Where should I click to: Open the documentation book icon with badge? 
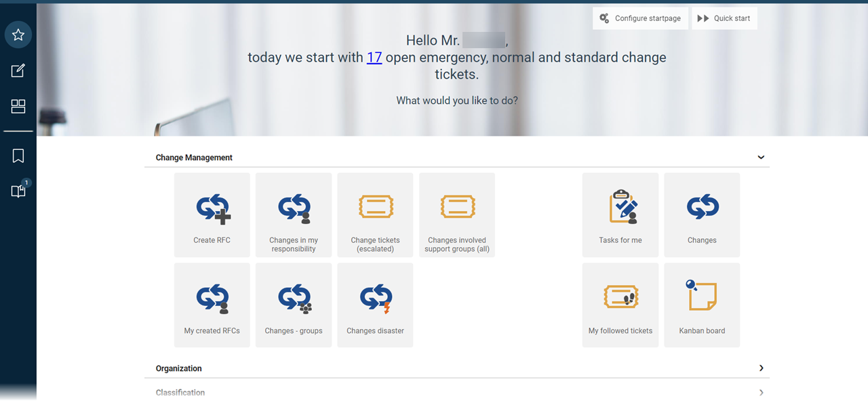point(18,191)
